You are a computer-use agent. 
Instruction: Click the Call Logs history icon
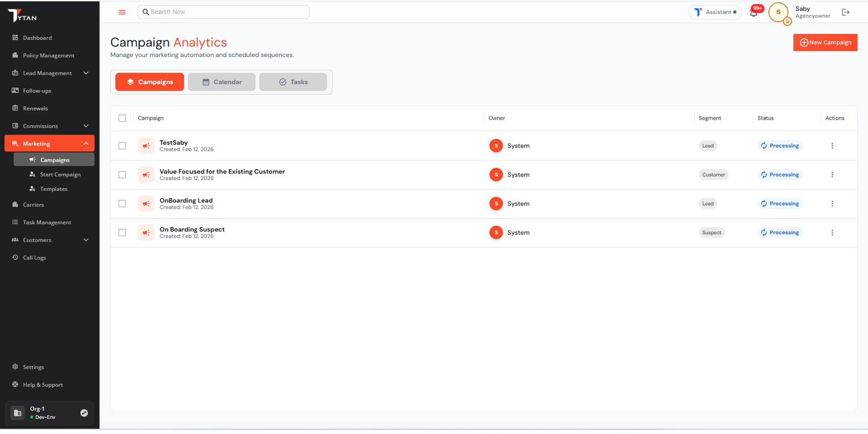click(x=15, y=258)
